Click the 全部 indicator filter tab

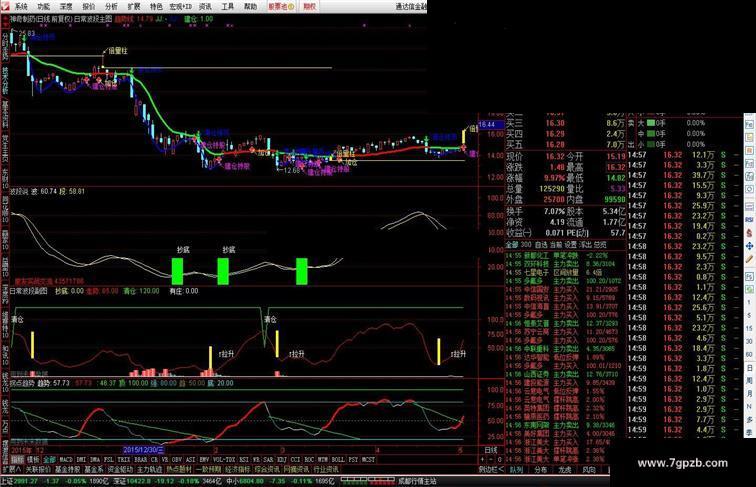coord(49,460)
